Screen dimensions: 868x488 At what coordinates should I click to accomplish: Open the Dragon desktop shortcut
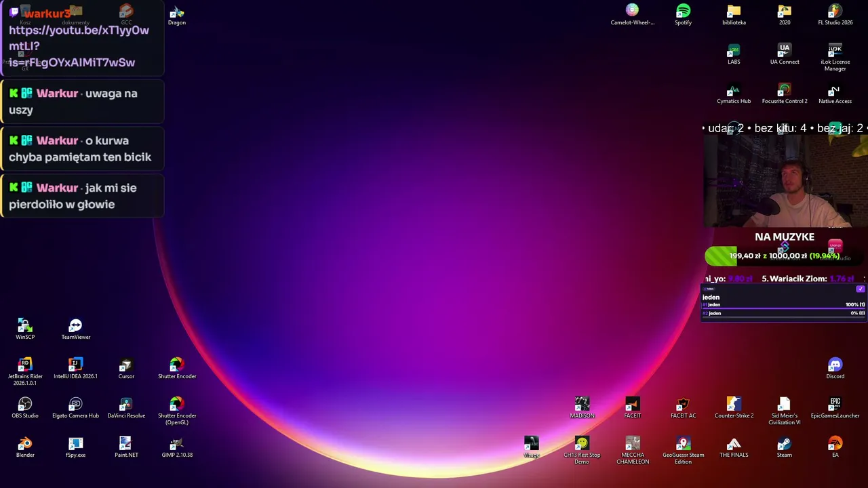[176, 15]
